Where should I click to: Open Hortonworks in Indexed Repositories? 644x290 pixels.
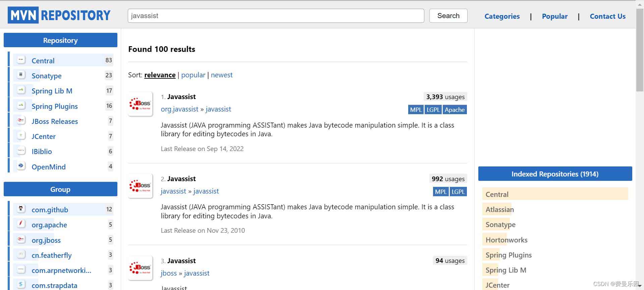point(506,240)
